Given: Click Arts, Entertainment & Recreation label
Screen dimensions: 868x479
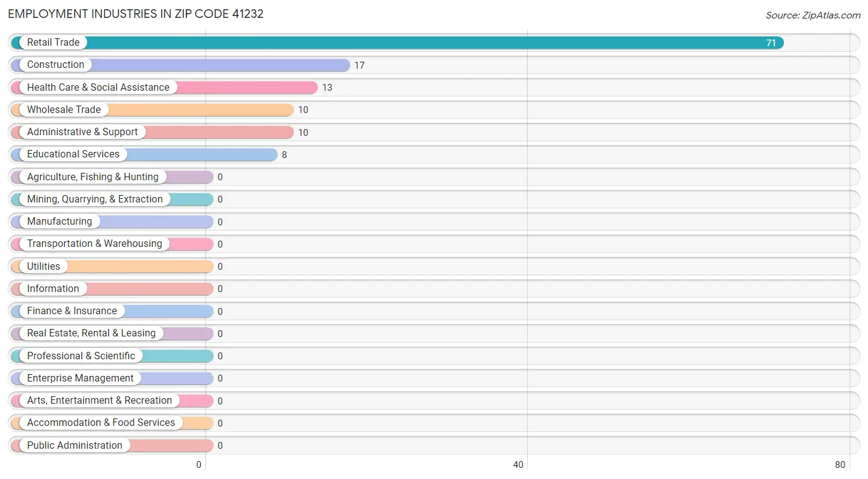Looking at the screenshot, I should click(99, 401).
